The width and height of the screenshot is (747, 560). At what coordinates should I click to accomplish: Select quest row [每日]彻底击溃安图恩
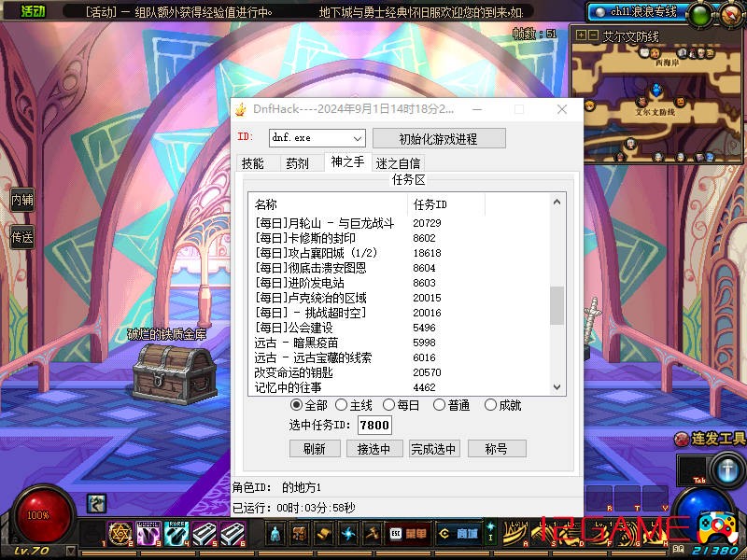click(x=400, y=268)
